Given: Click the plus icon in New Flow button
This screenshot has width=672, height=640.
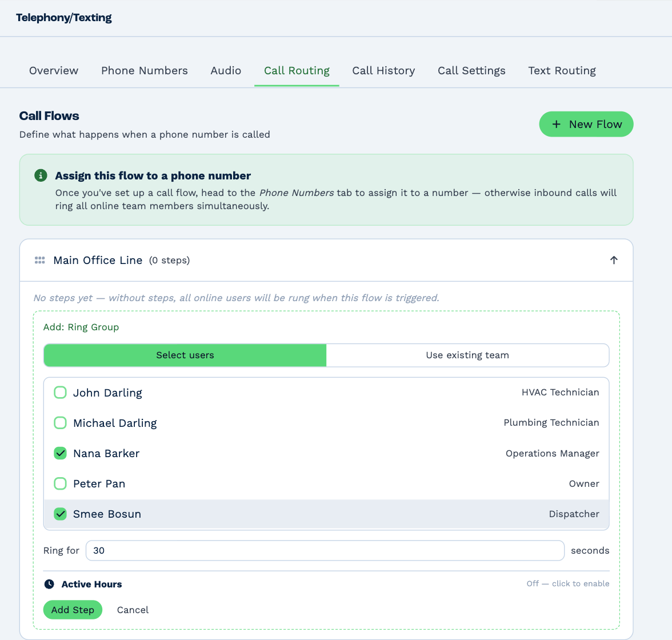Looking at the screenshot, I should pyautogui.click(x=557, y=125).
